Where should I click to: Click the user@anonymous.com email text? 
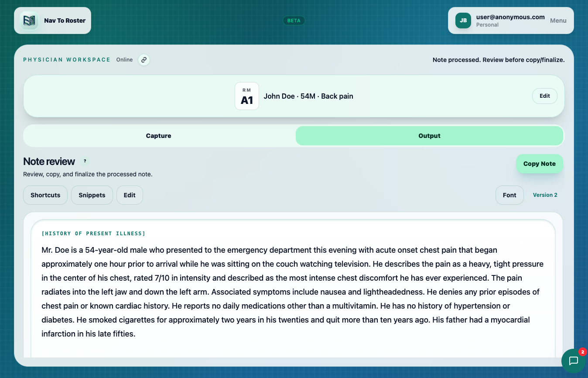[510, 17]
